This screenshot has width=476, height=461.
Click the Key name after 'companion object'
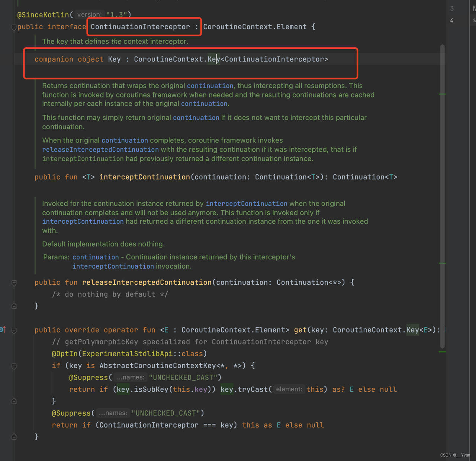pos(115,59)
